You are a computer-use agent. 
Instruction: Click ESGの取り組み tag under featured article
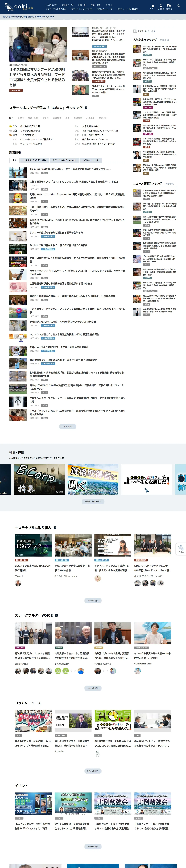point(16,90)
